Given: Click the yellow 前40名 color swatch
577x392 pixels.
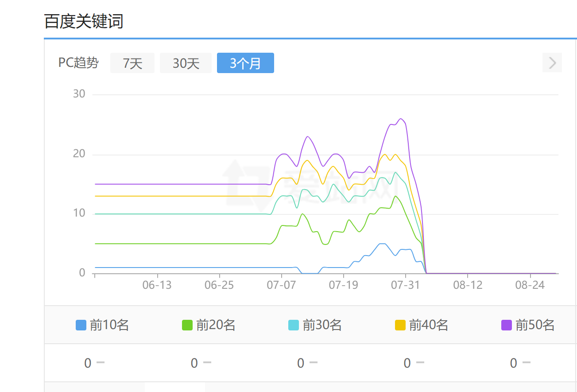Looking at the screenshot, I should coord(400,325).
